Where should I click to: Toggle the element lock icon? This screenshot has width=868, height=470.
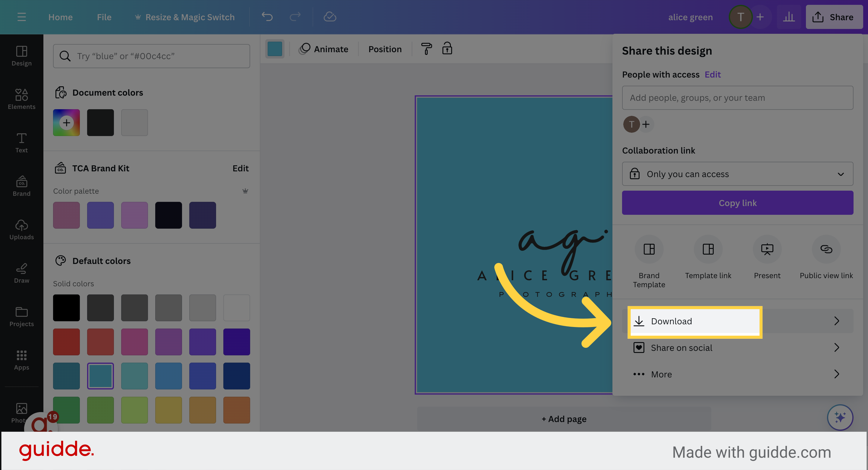coord(447,49)
